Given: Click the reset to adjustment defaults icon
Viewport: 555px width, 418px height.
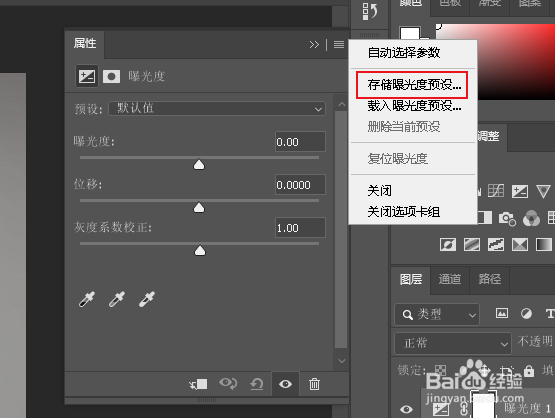Looking at the screenshot, I should pos(257,384).
